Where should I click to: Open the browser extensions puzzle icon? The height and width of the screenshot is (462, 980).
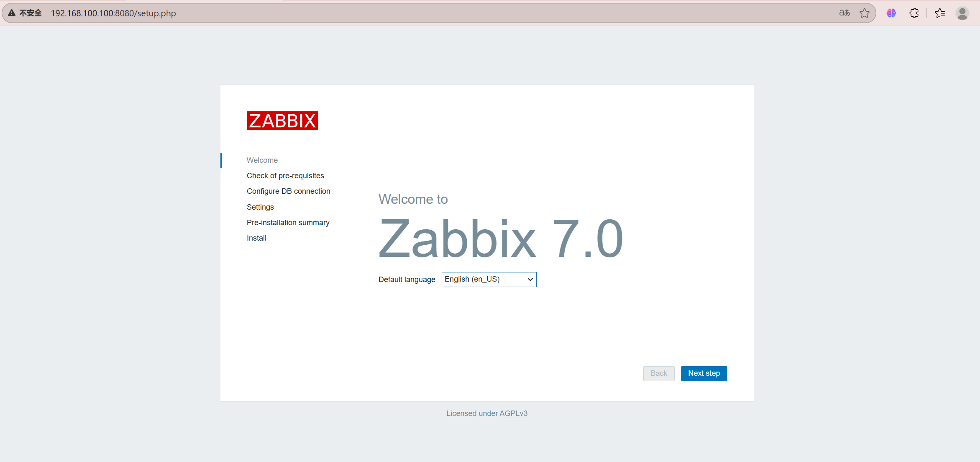914,13
